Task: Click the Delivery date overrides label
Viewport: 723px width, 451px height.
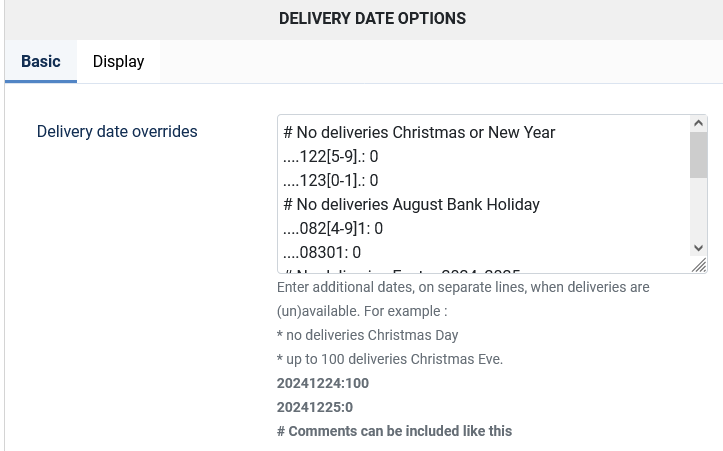Action: [117, 131]
